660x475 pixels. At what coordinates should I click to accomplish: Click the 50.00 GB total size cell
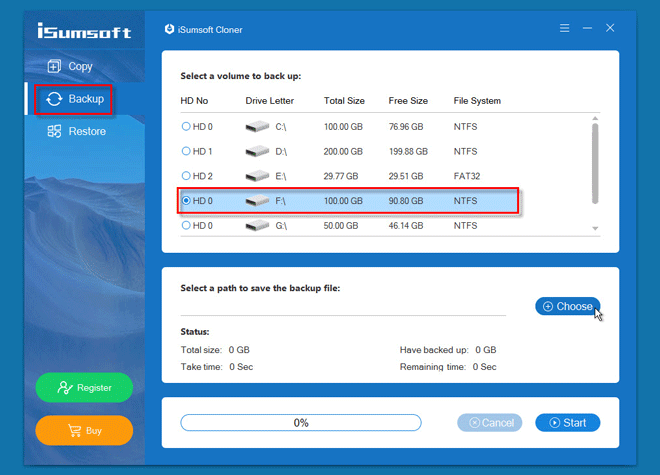pos(341,226)
